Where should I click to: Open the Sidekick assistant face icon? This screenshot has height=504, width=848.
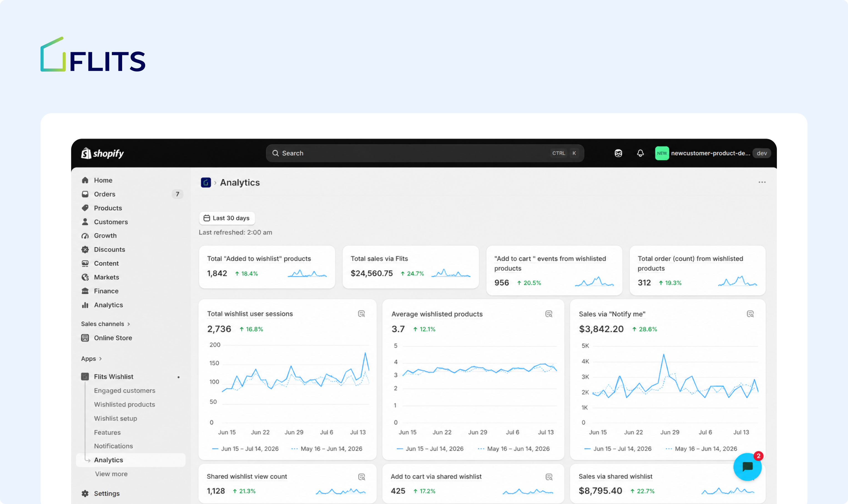point(618,153)
